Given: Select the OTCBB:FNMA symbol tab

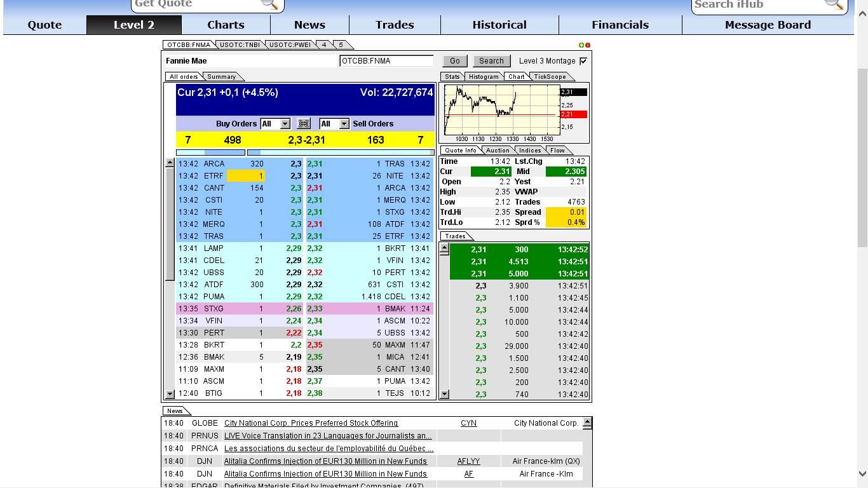Looking at the screenshot, I should pyautogui.click(x=189, y=45).
